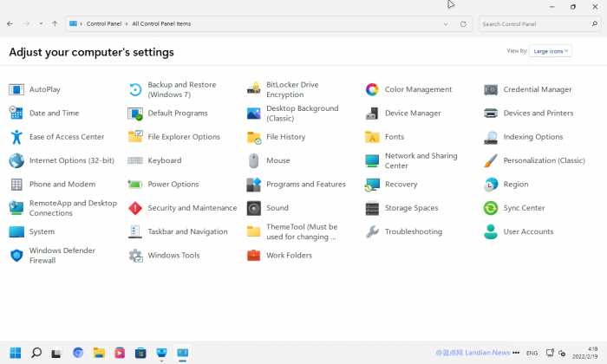Click the Sync Center icon
Image resolution: width=607 pixels, height=364 pixels.
coord(491,208)
